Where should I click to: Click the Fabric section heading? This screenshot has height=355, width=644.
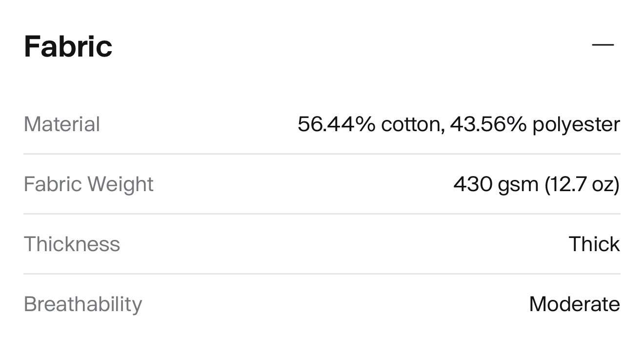(68, 47)
